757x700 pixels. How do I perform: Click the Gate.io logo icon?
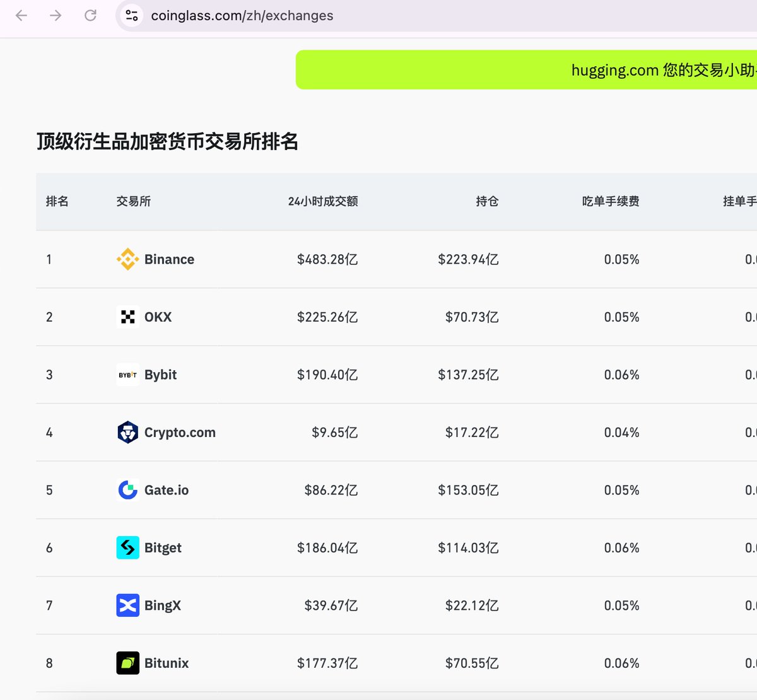128,490
